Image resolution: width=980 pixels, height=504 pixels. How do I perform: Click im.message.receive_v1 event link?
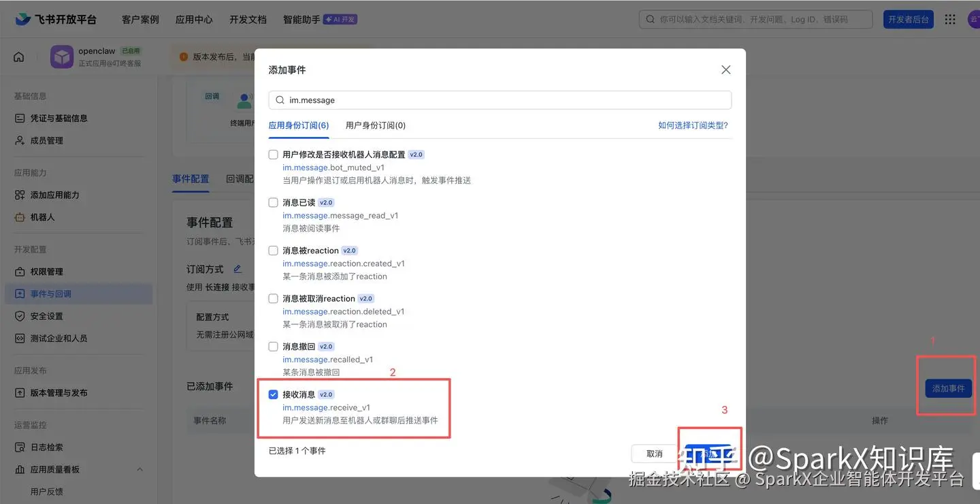(x=327, y=407)
